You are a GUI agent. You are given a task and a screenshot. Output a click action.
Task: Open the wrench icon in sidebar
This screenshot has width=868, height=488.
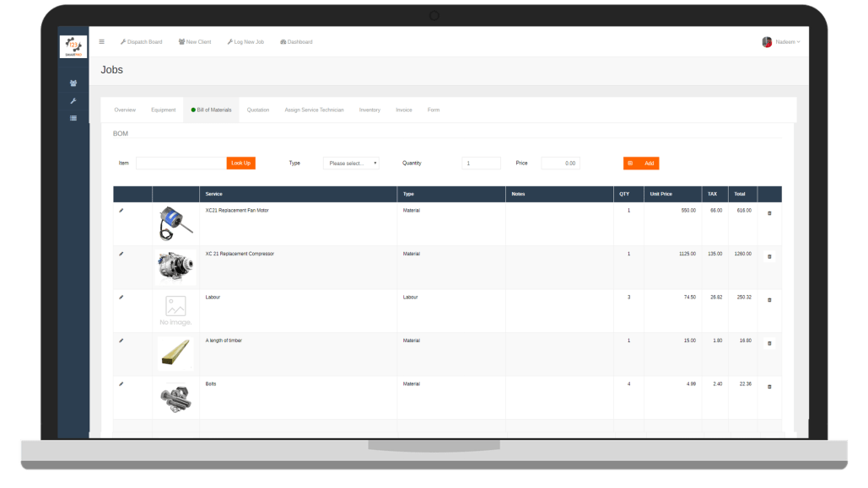click(73, 101)
